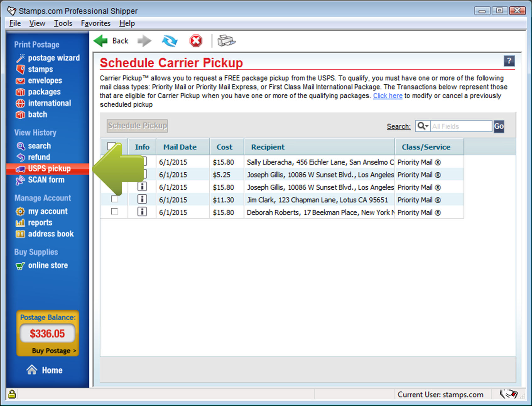Image resolution: width=532 pixels, height=406 pixels.
Task: Click Buy Postage under the balance
Action: click(54, 351)
